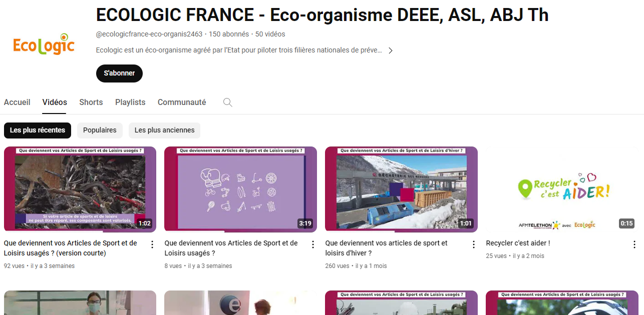Open three-dot menu for 3:19 video

coord(313,244)
